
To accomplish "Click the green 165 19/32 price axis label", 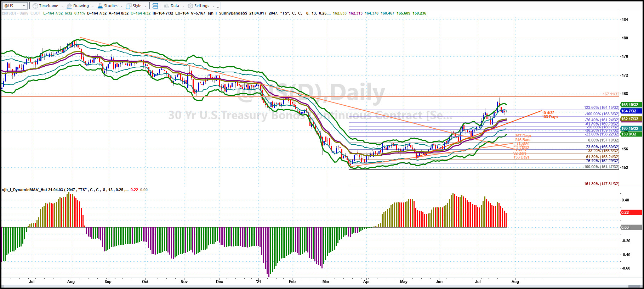I will tap(631, 105).
